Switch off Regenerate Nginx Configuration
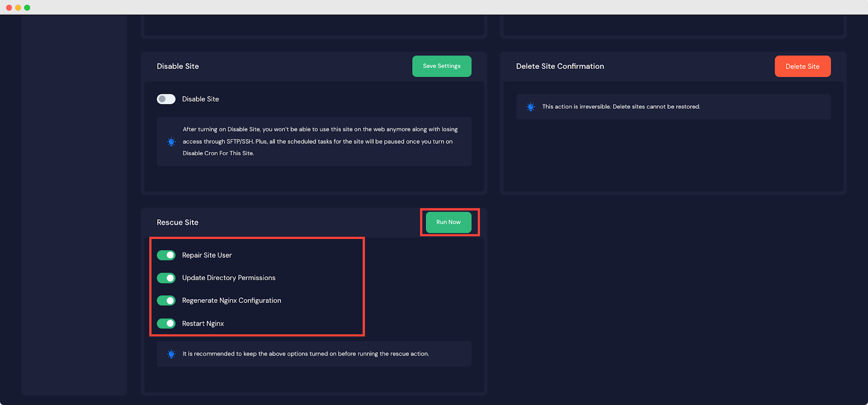The width and height of the screenshot is (868, 405). [x=166, y=301]
